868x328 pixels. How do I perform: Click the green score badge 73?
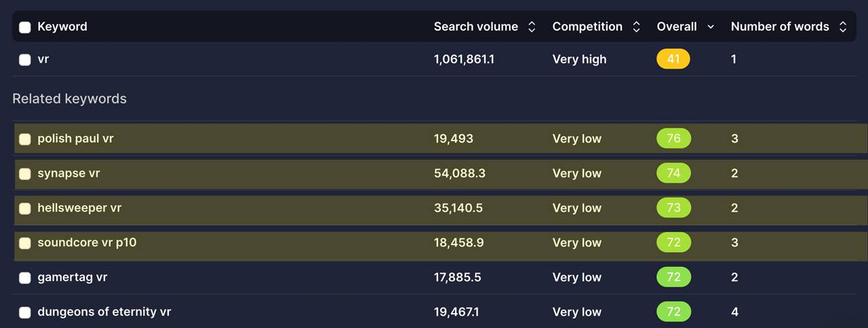coord(673,208)
